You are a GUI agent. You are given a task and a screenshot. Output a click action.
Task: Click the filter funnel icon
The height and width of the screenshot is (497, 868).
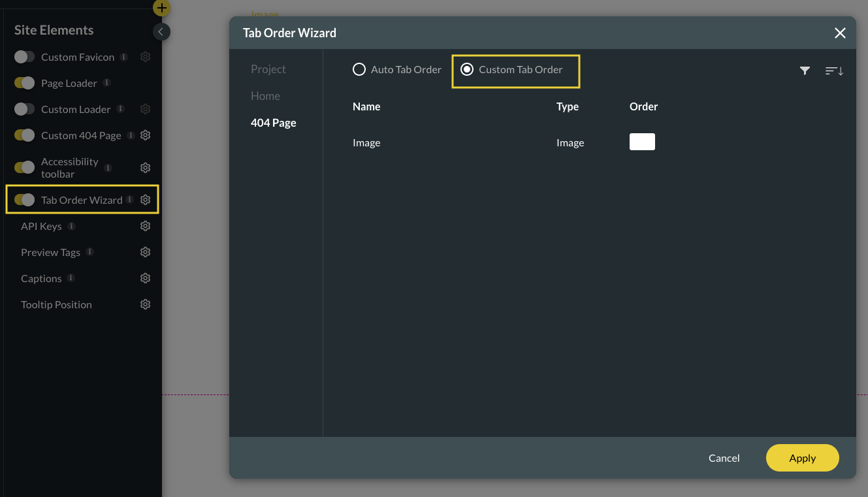click(x=805, y=71)
